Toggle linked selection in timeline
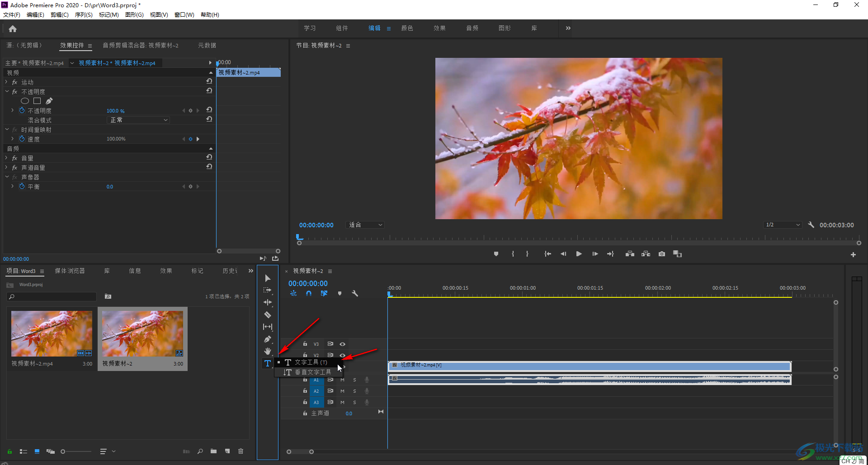868x465 pixels. 324,293
